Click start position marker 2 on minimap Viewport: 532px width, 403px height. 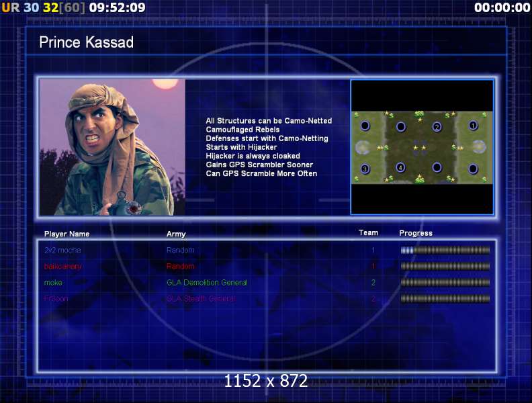coord(437,127)
